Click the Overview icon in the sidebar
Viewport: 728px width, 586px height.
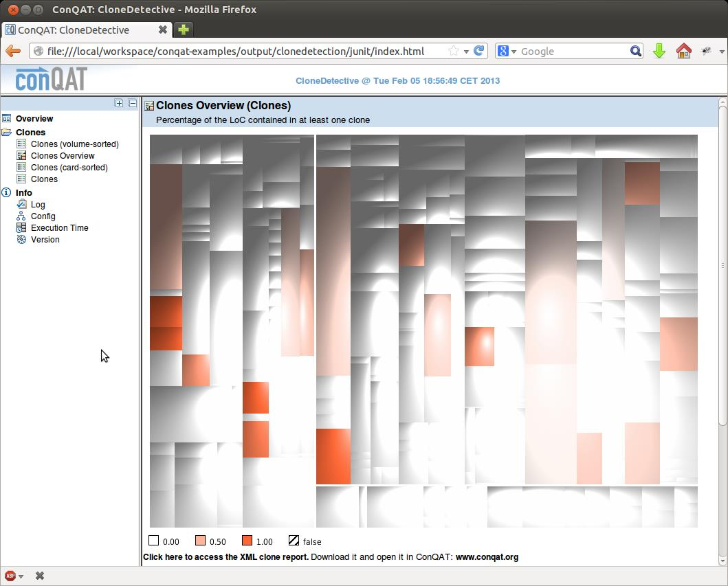click(6, 118)
